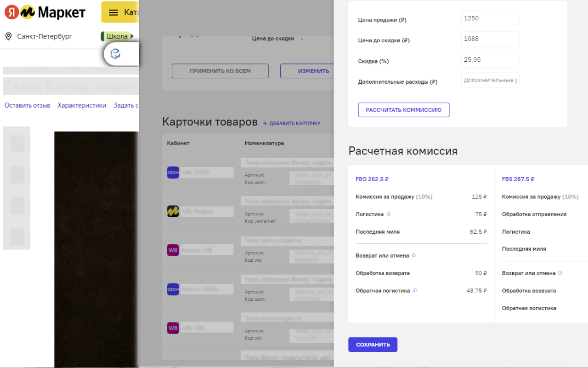Select the Yandex Market cabinet icon
588x368 pixels.
coord(172,211)
